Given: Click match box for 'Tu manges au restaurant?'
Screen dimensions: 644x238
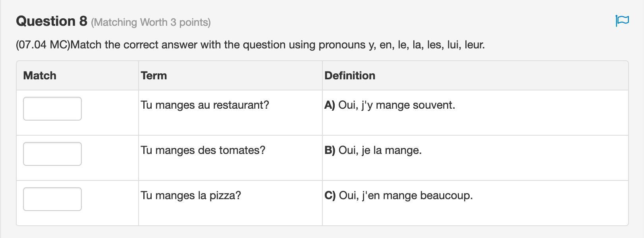Looking at the screenshot, I should click(52, 109).
